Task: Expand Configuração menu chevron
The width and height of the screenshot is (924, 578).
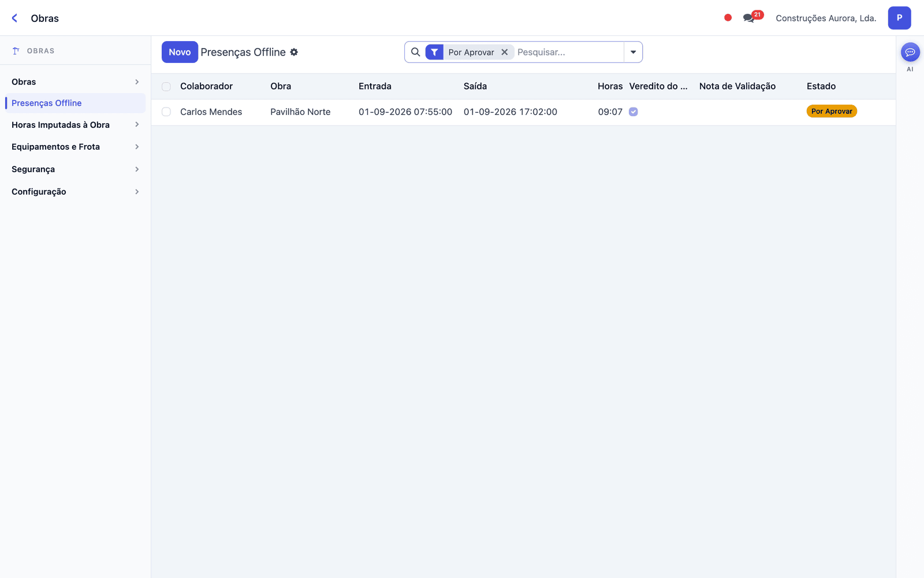Action: click(137, 192)
